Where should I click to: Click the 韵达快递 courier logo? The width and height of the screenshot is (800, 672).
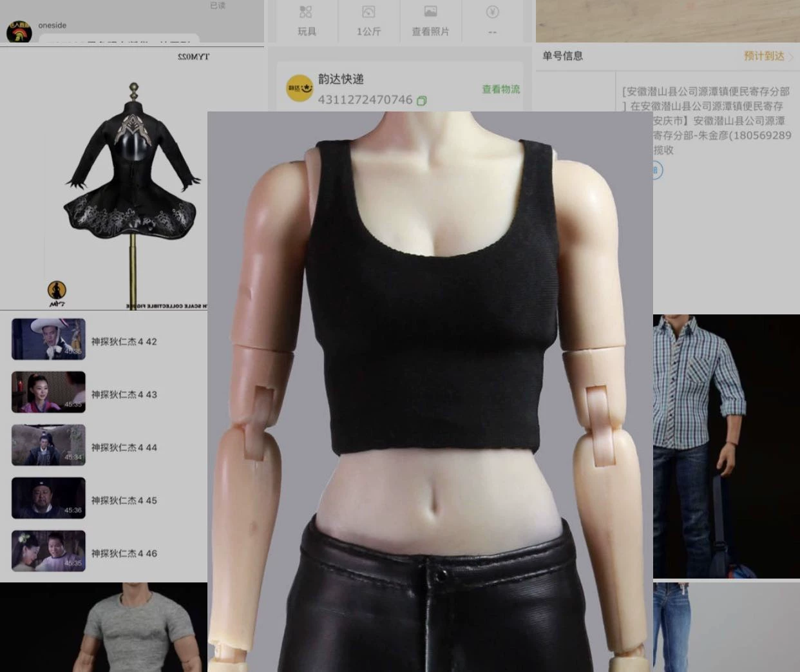pyautogui.click(x=300, y=89)
